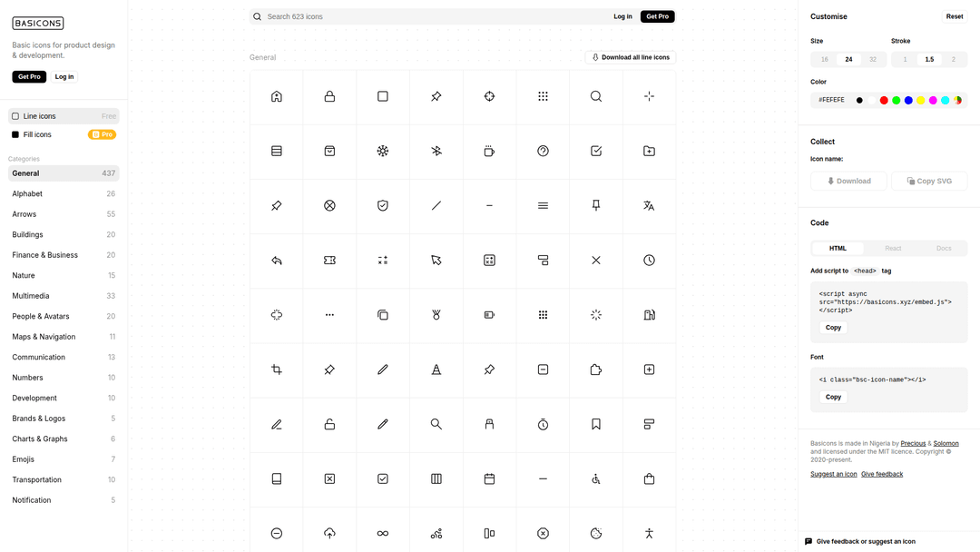This screenshot has width=980, height=552.
Task: Pick the cloud upload icon
Action: (x=329, y=533)
